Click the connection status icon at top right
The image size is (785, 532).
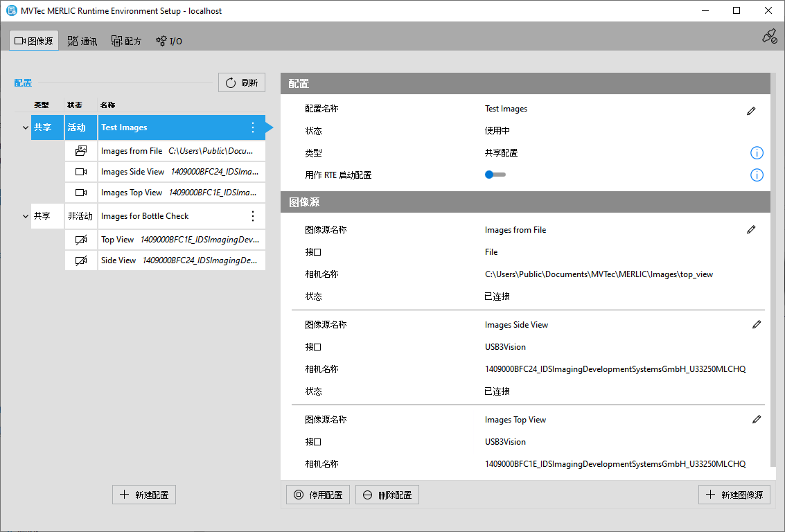coord(769,37)
